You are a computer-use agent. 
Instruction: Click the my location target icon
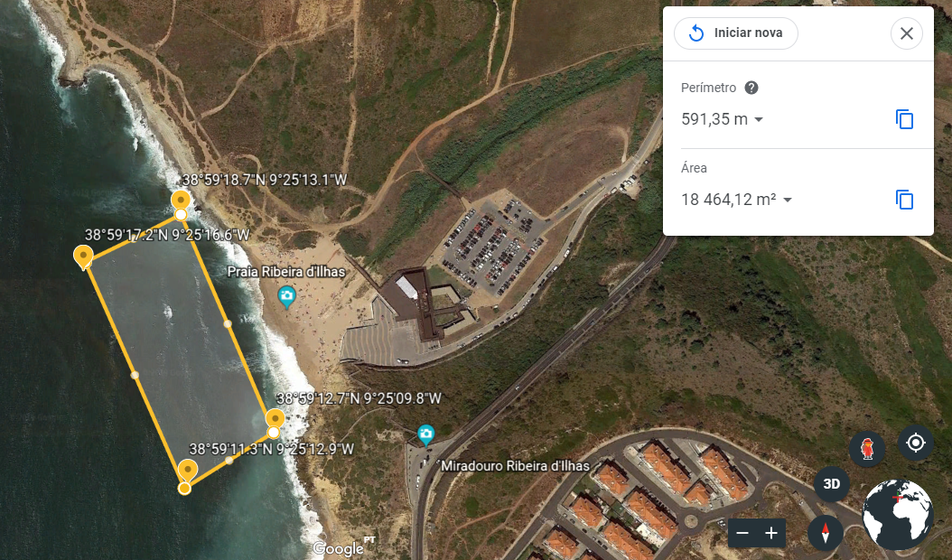pyautogui.click(x=915, y=443)
